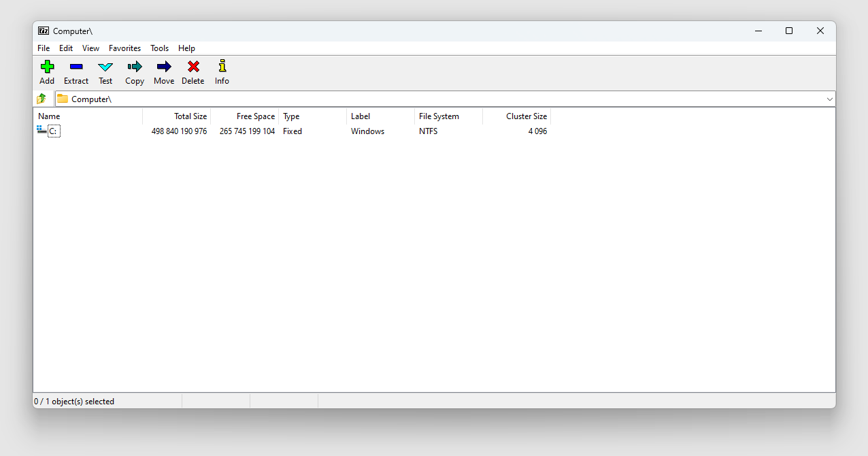This screenshot has width=868, height=456.
Task: Click the C: drive icon
Action: pyautogui.click(x=41, y=130)
